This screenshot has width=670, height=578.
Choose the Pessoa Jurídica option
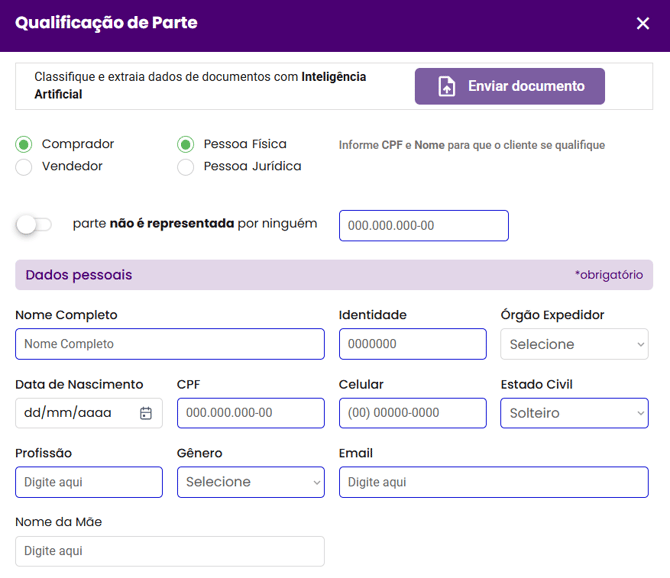pyautogui.click(x=186, y=167)
